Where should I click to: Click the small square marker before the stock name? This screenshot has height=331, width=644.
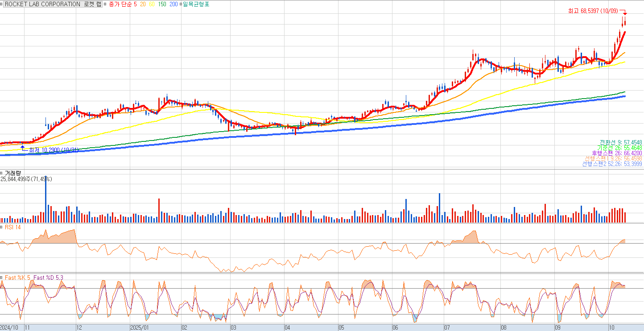pos(2,4)
